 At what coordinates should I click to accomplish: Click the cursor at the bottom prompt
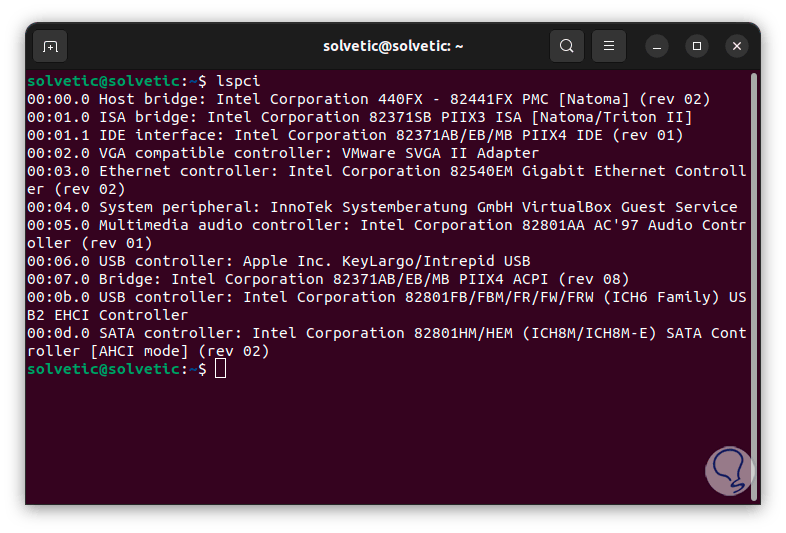pos(221,369)
